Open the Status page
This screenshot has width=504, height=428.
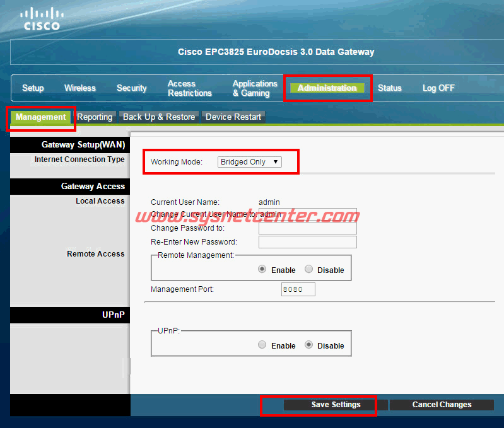coord(389,88)
